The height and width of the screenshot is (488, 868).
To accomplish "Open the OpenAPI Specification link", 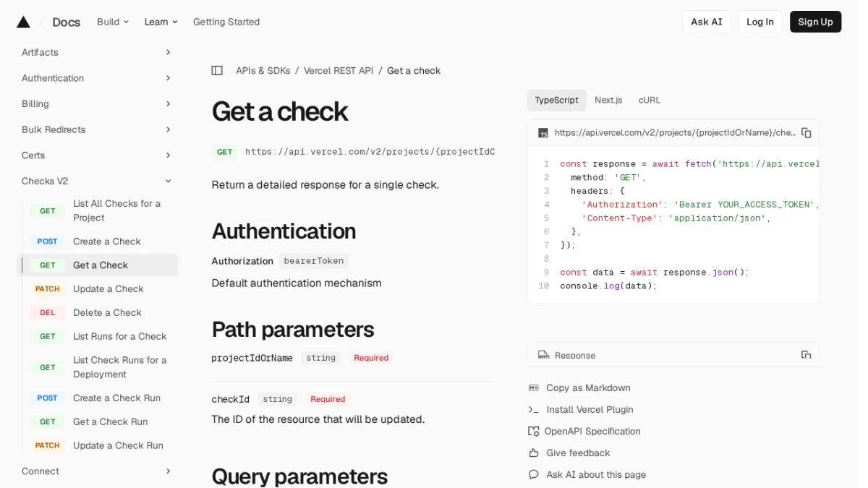I will (592, 431).
